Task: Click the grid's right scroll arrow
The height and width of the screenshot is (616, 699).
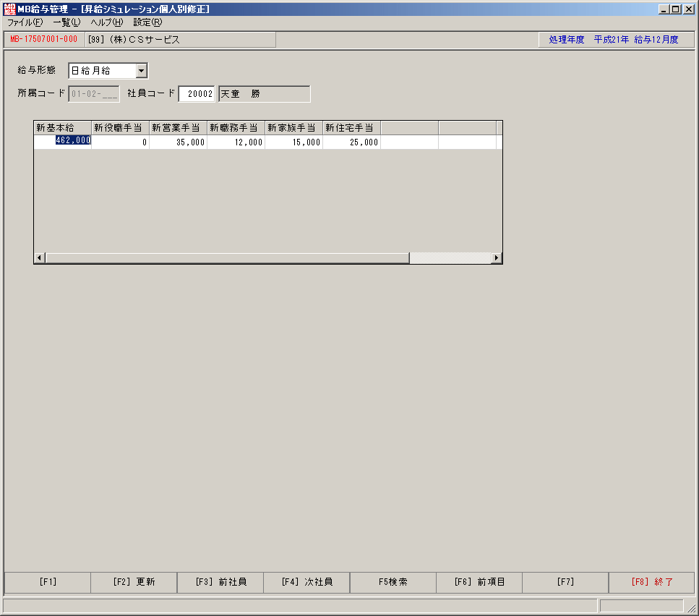Action: pyautogui.click(x=496, y=257)
